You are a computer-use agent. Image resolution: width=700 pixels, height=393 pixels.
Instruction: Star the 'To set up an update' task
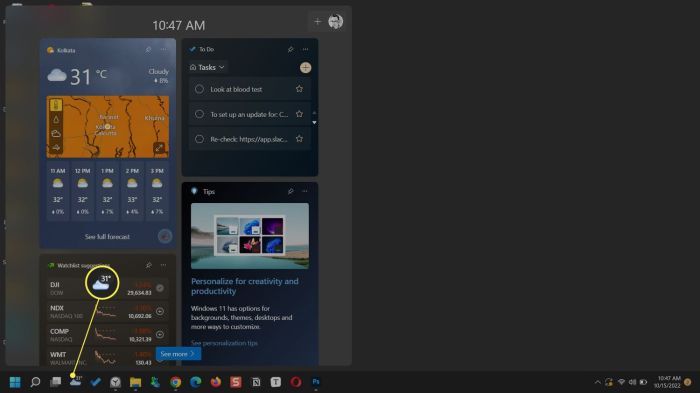pos(299,114)
